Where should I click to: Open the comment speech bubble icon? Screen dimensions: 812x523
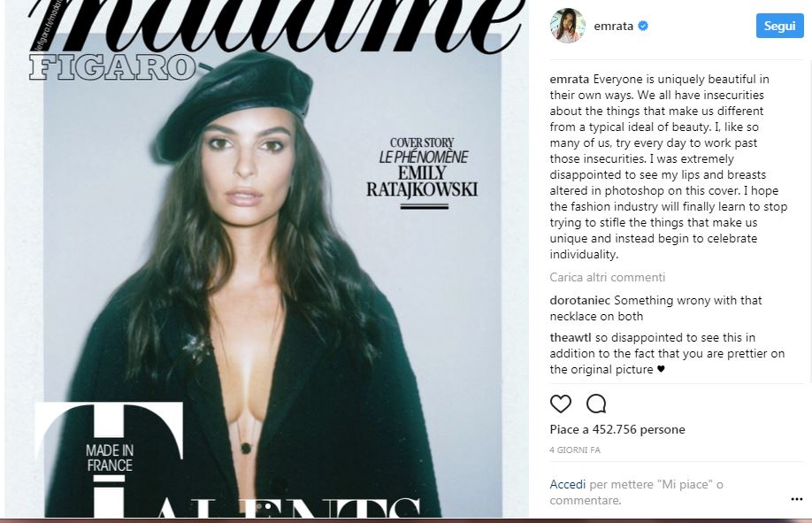[x=596, y=404]
